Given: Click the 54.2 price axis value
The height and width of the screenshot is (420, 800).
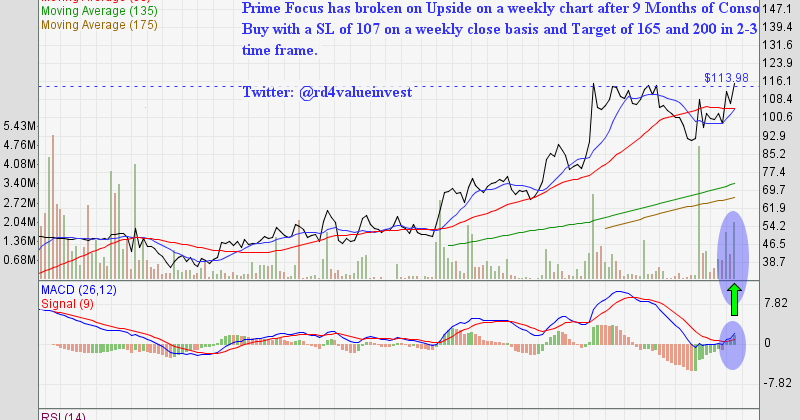Looking at the screenshot, I should click(774, 225).
